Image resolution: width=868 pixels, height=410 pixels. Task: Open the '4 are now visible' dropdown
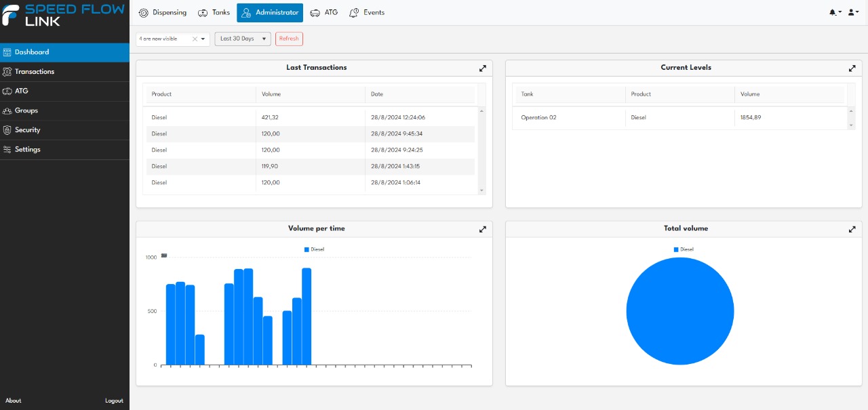[x=203, y=39]
